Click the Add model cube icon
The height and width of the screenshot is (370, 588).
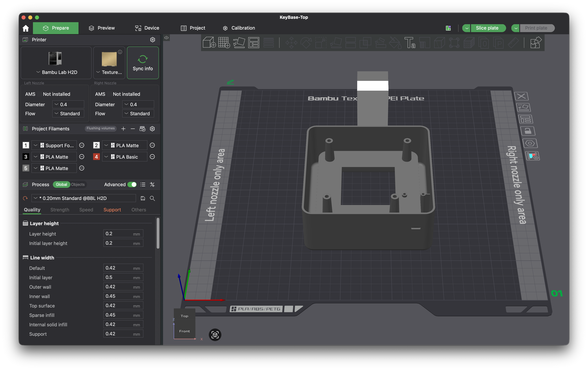pos(209,43)
